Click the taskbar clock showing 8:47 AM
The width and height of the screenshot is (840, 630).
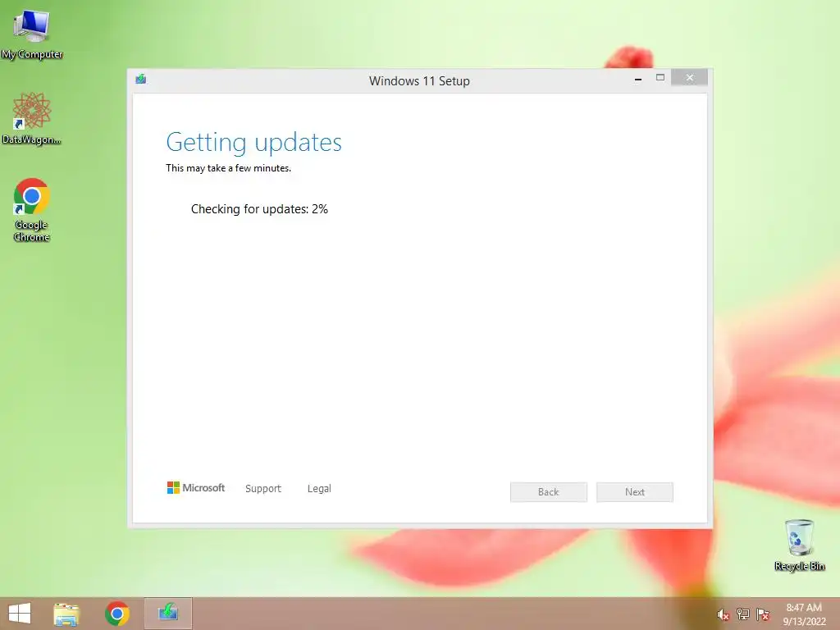tap(804, 614)
